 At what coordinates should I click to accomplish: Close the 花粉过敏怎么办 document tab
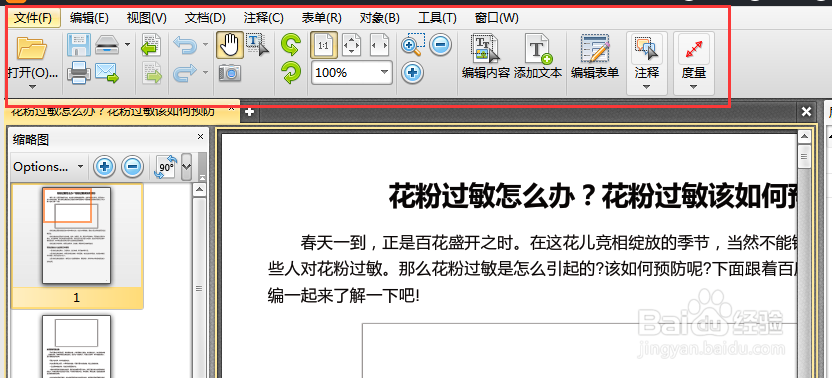click(231, 109)
